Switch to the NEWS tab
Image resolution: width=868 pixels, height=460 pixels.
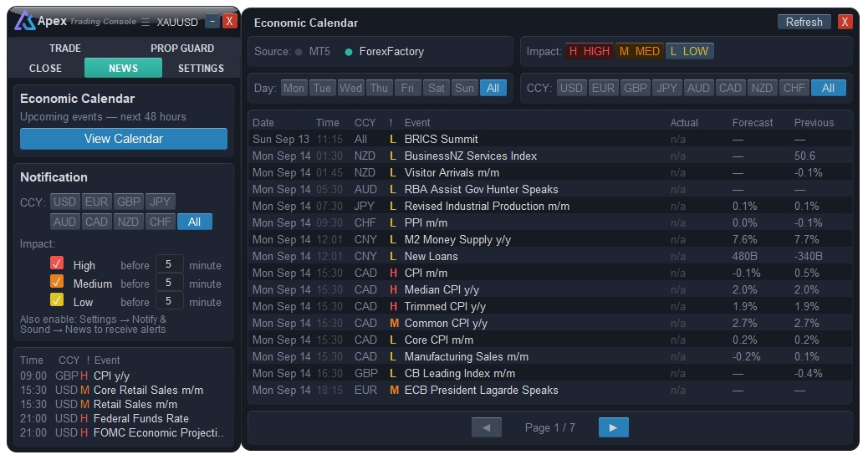click(124, 68)
